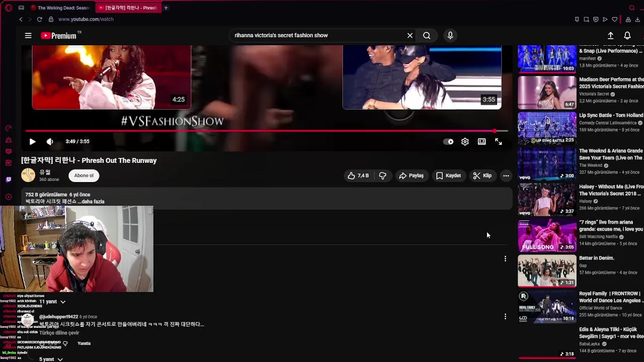
Task: Expand description with ...daha fazla
Action: tap(91, 202)
